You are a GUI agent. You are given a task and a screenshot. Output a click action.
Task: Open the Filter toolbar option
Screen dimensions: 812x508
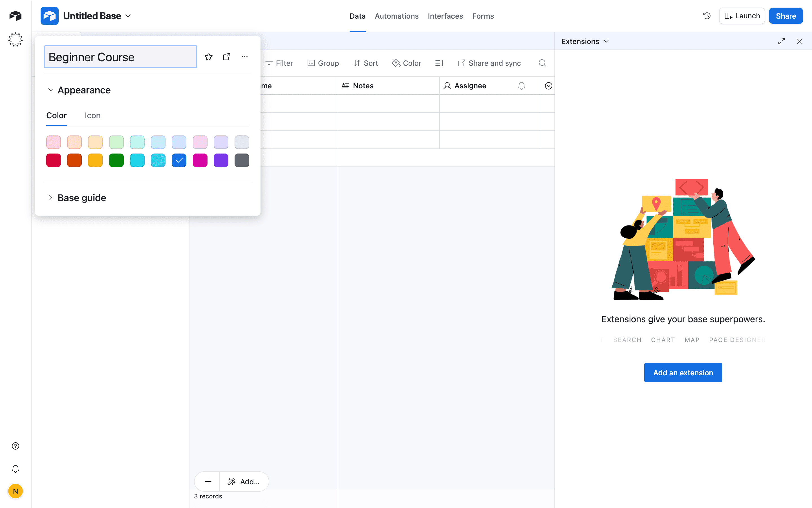pos(279,63)
